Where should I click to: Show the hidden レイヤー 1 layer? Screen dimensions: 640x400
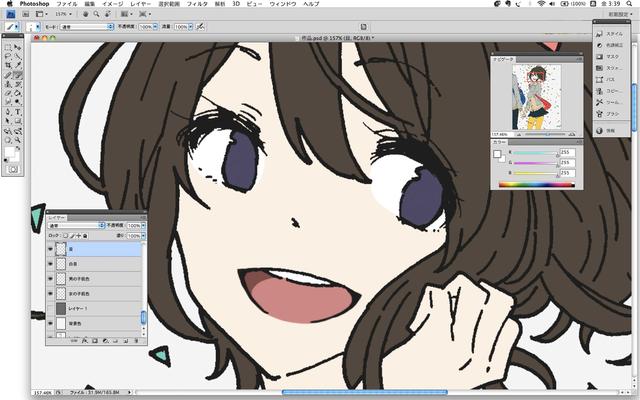(x=51, y=310)
